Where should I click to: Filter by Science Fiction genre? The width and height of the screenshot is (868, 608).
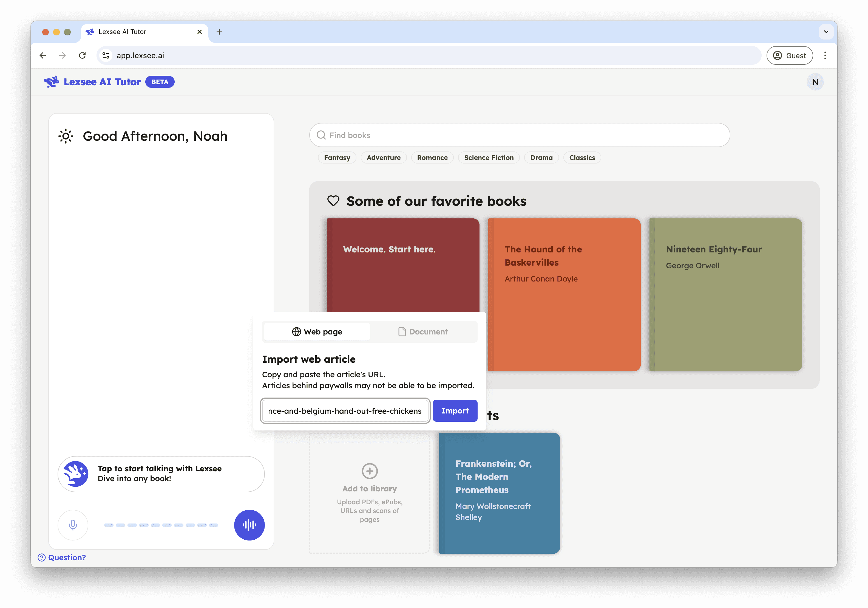click(489, 157)
